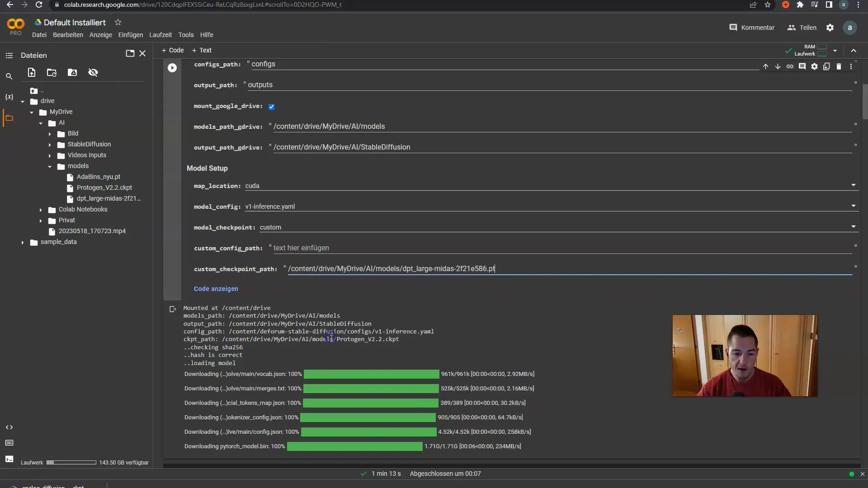The height and width of the screenshot is (488, 868).
Task: Move cell up arrow icon
Action: (x=765, y=66)
